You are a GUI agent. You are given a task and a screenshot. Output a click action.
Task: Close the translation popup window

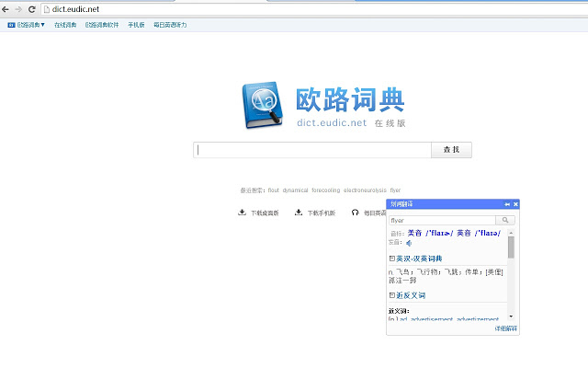click(x=515, y=204)
